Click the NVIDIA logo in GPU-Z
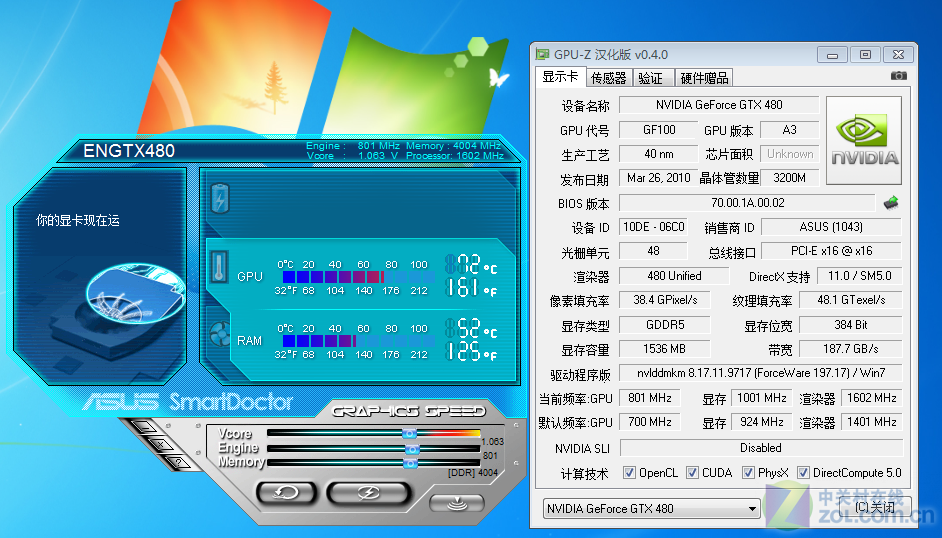 (864, 141)
